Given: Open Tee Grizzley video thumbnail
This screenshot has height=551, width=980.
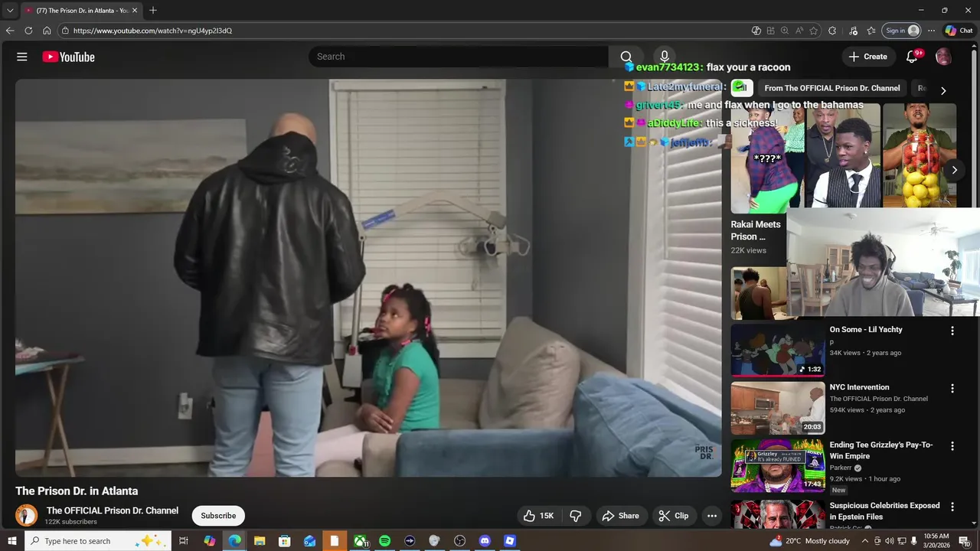Looking at the screenshot, I should pyautogui.click(x=778, y=465).
